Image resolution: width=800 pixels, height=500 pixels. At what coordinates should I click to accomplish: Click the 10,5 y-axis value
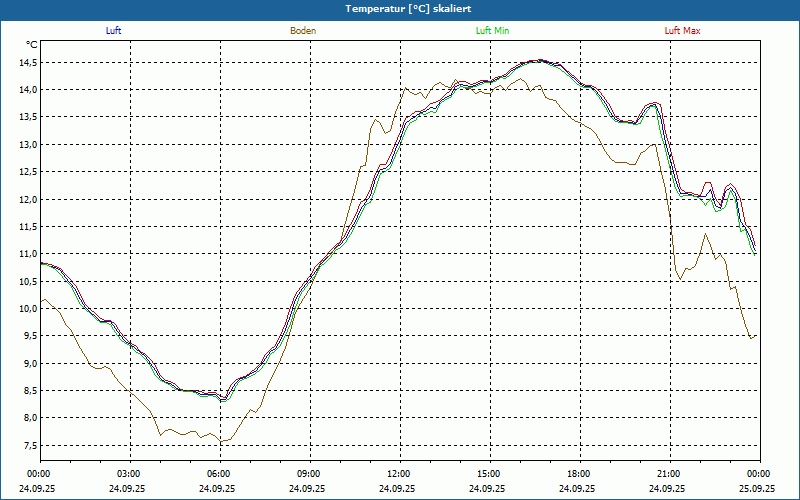[28, 281]
